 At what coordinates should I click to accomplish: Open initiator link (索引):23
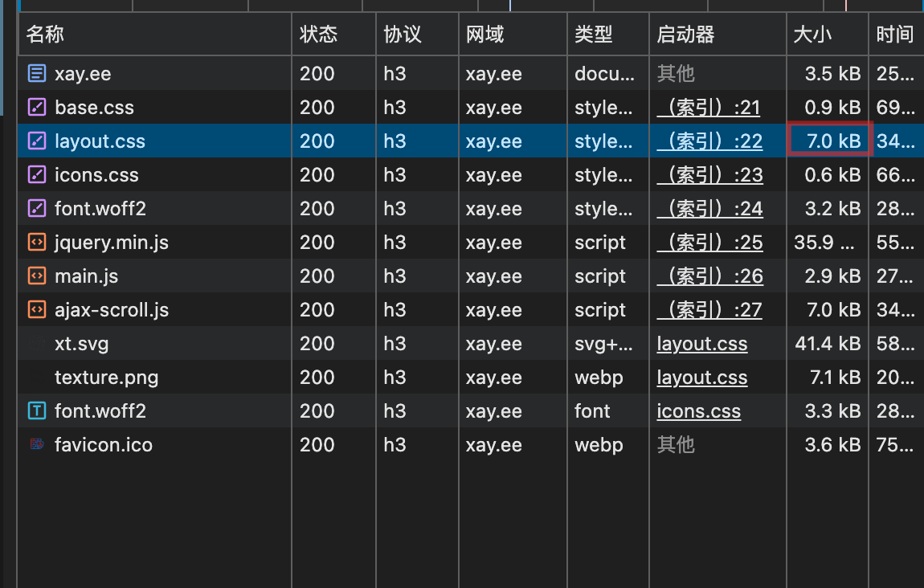(x=710, y=174)
